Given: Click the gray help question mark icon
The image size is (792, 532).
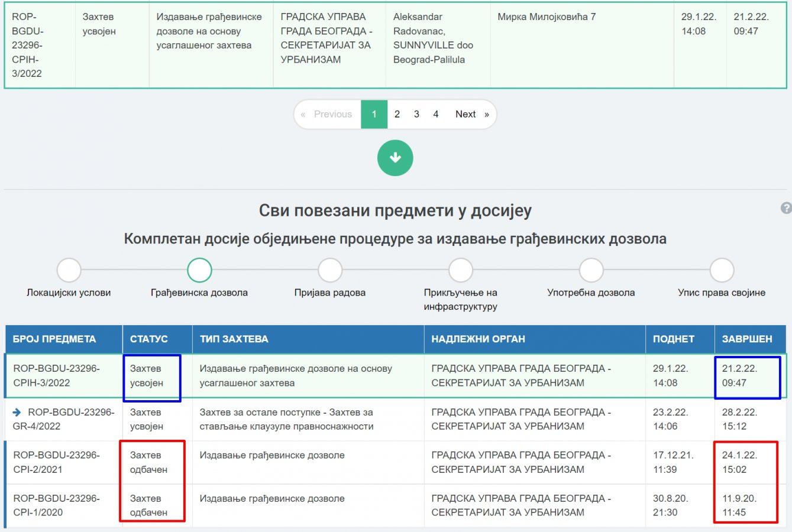Looking at the screenshot, I should pos(786,208).
